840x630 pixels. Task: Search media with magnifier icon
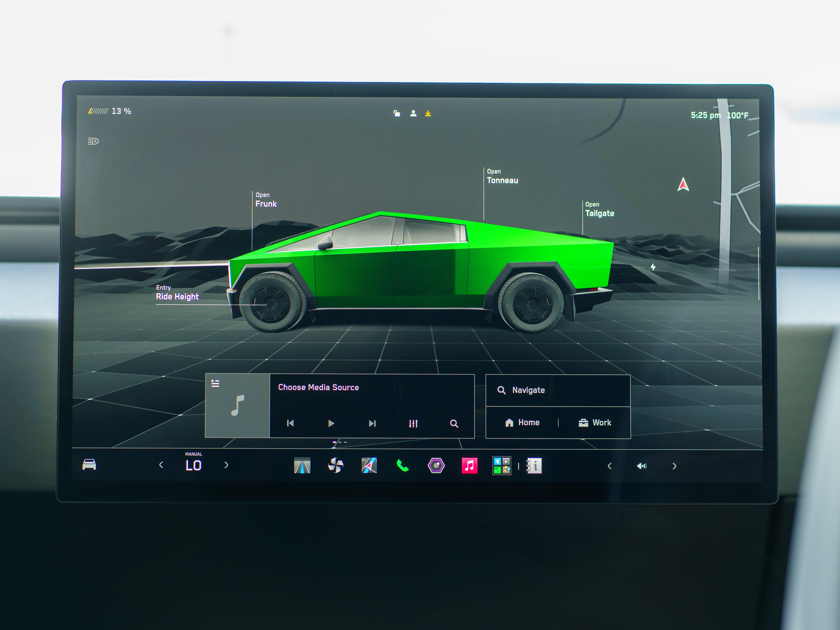[x=454, y=423]
